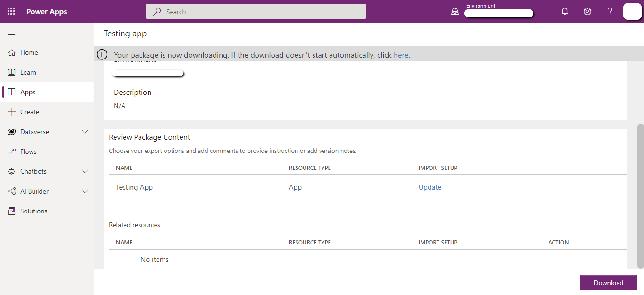Click the Solutions page icon
The image size is (644, 295).
pyautogui.click(x=12, y=211)
